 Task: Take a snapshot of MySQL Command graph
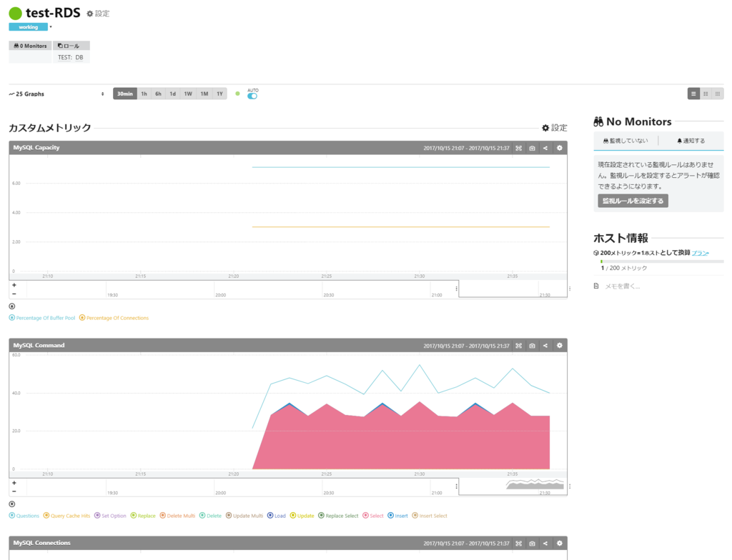(532, 346)
